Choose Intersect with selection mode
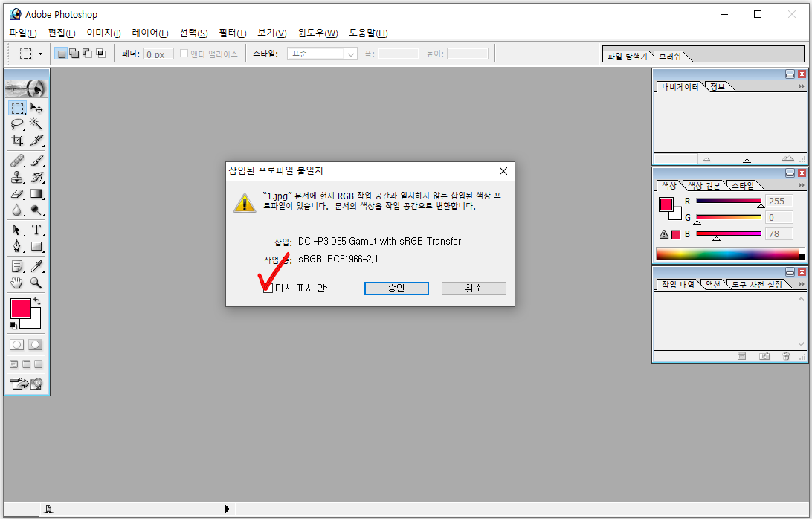The image size is (812, 519). (101, 54)
